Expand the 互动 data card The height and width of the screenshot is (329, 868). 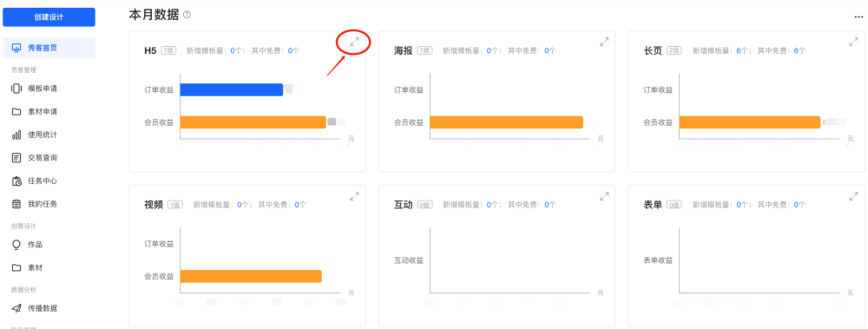click(x=604, y=196)
